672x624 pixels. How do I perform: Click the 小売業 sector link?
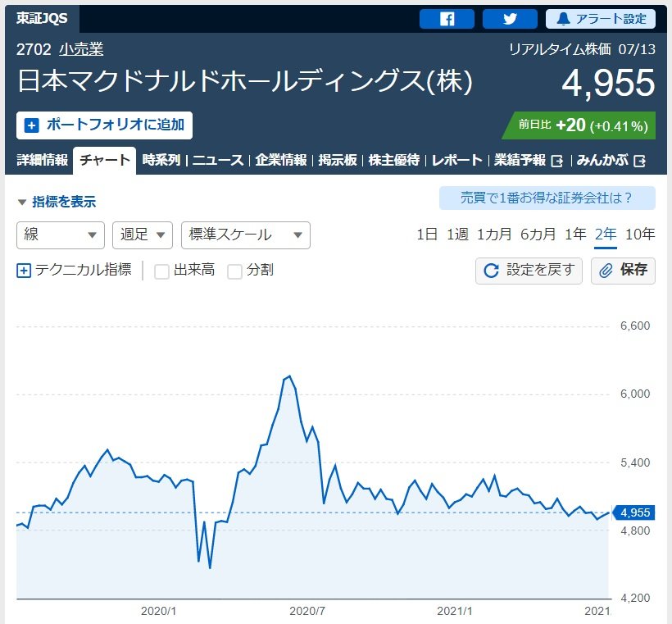pyautogui.click(x=81, y=49)
